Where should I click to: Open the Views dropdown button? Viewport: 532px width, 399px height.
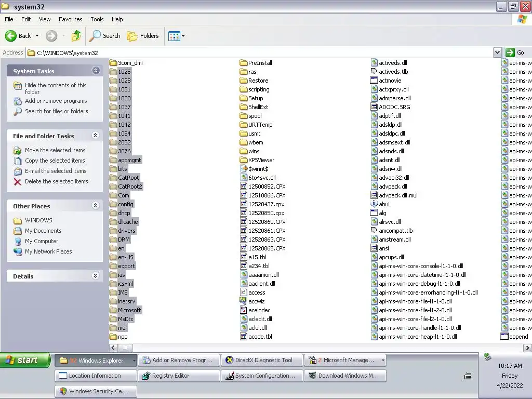(x=177, y=36)
